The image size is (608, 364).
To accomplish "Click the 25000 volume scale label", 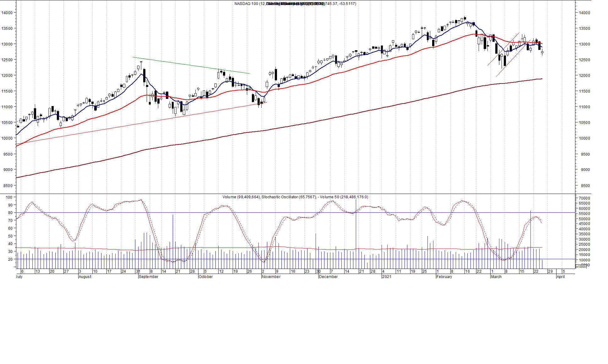I will click(585, 245).
